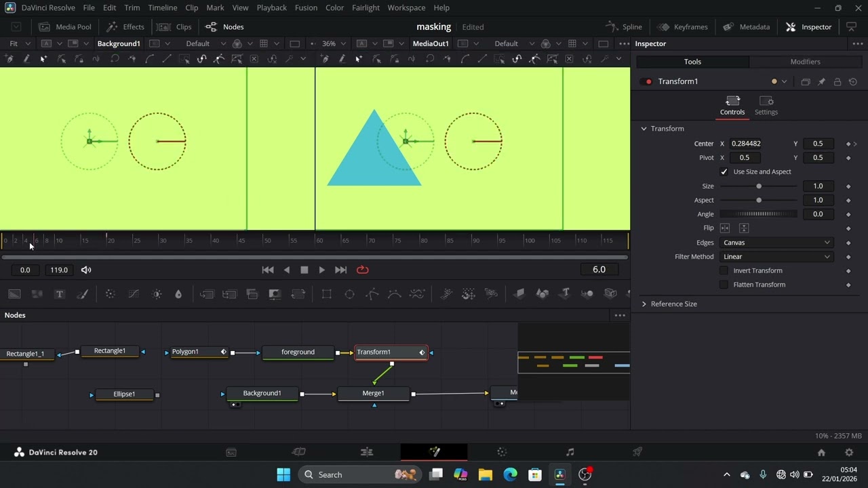Open the Workspace menu
Screen dimensions: 868x488
[x=406, y=7]
